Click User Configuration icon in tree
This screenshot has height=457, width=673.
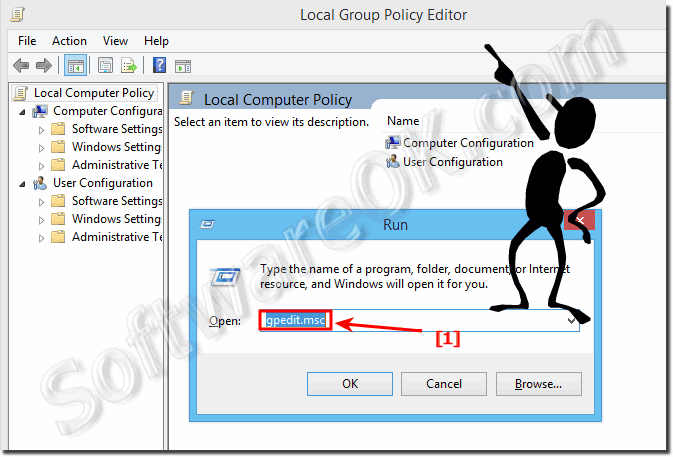coord(40,183)
